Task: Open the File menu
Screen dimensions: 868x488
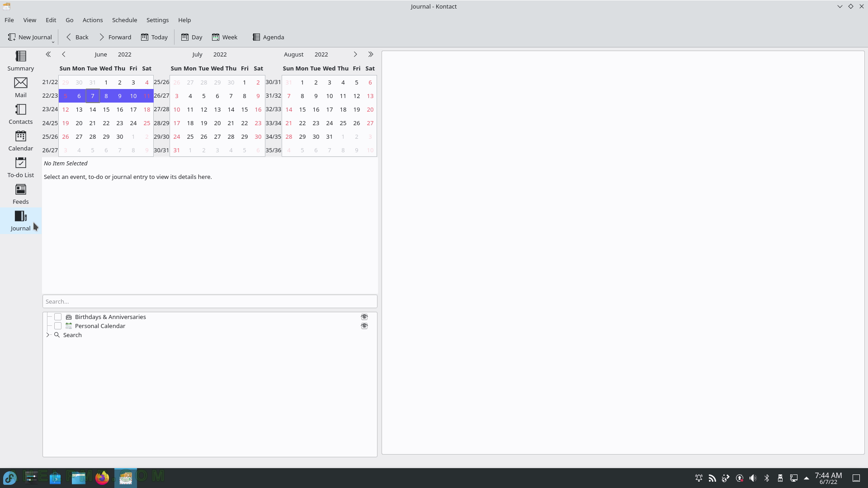Action: point(9,20)
